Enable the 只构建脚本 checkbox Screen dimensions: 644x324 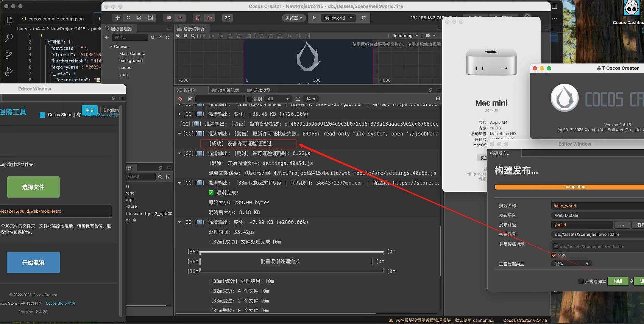point(581,281)
